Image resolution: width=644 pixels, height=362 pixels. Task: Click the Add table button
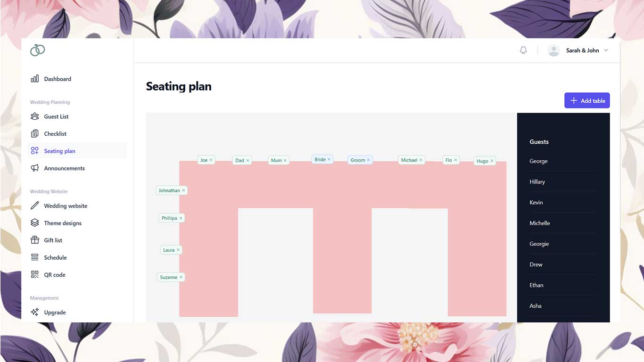(x=587, y=100)
